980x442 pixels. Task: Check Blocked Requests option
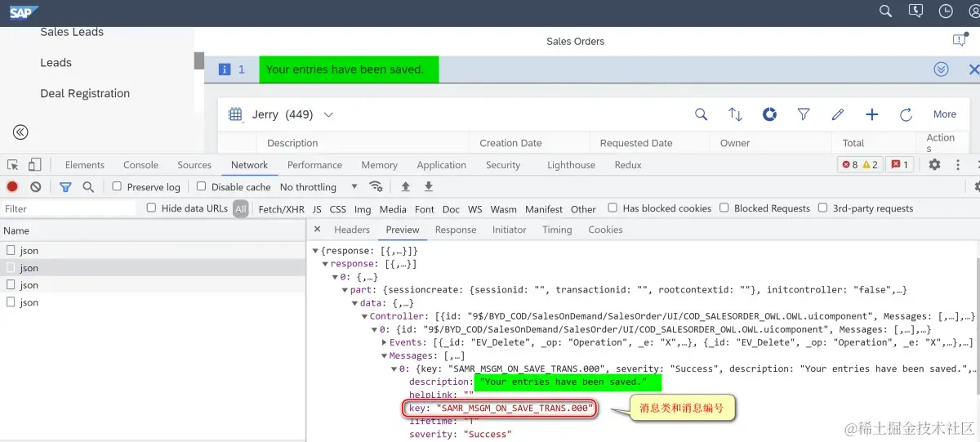coord(724,208)
